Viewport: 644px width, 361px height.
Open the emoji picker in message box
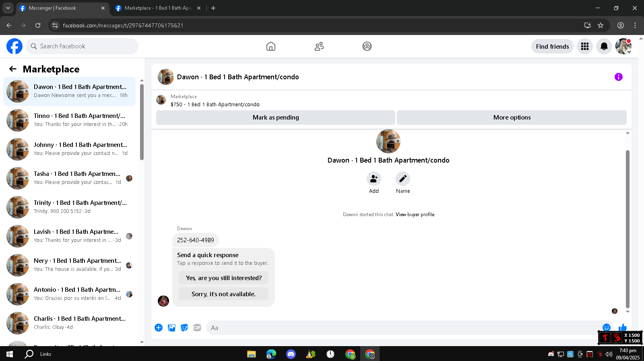(607, 327)
